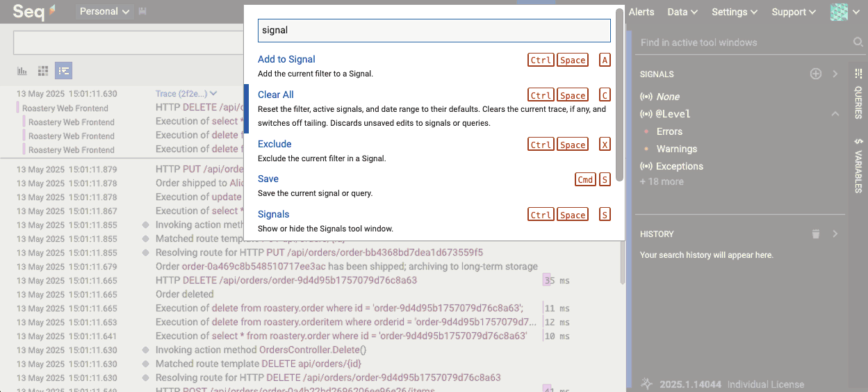Select the Order deleted event
The height and width of the screenshot is (392, 868).
[x=184, y=295]
